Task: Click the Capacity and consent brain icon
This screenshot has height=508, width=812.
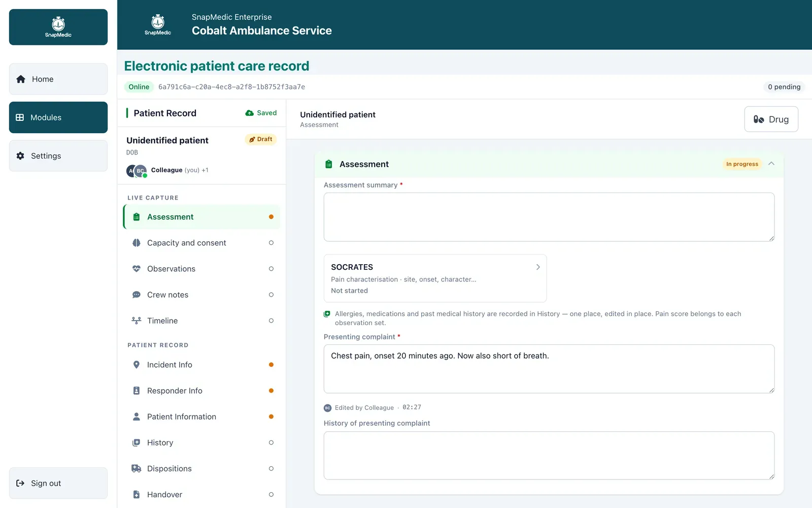Action: pos(137,243)
